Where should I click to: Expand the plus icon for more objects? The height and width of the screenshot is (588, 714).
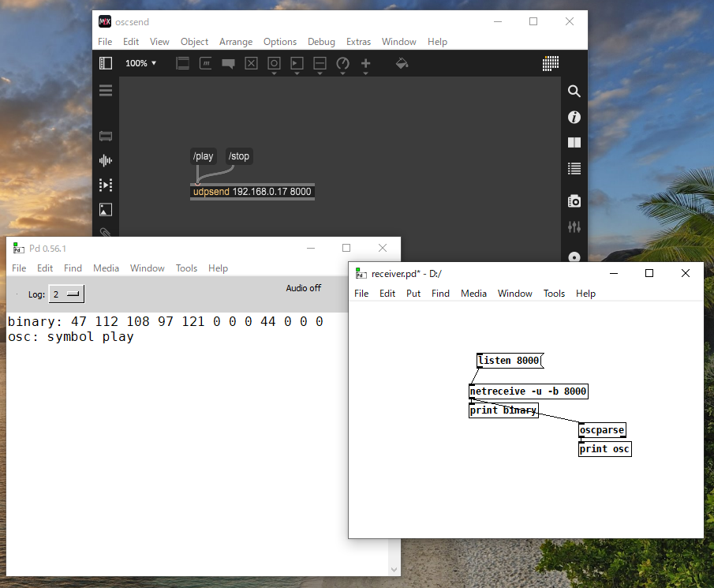point(365,63)
